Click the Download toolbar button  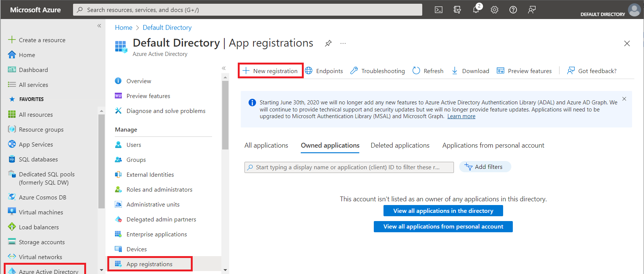point(470,71)
